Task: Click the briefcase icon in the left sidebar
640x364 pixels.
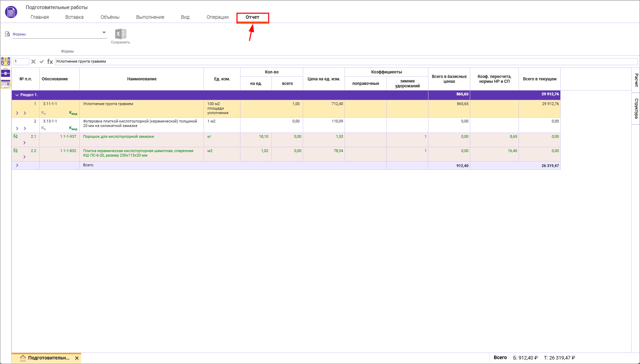Action: [x=6, y=73]
